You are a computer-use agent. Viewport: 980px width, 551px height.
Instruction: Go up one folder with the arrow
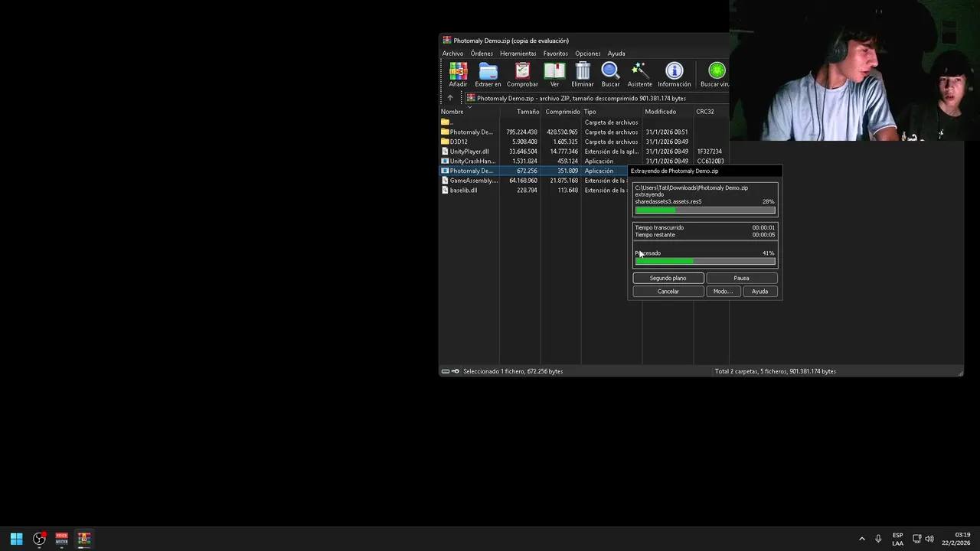[450, 98]
